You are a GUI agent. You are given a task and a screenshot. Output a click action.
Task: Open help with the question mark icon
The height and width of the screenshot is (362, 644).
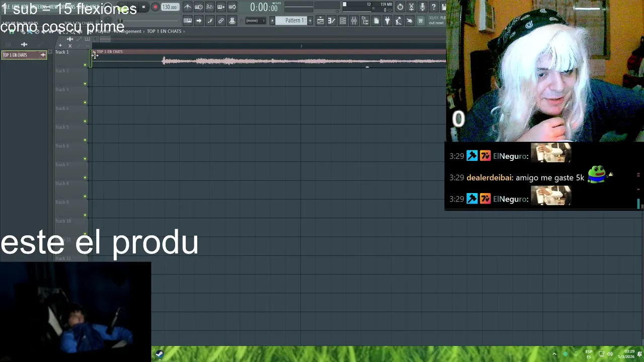coord(433,7)
